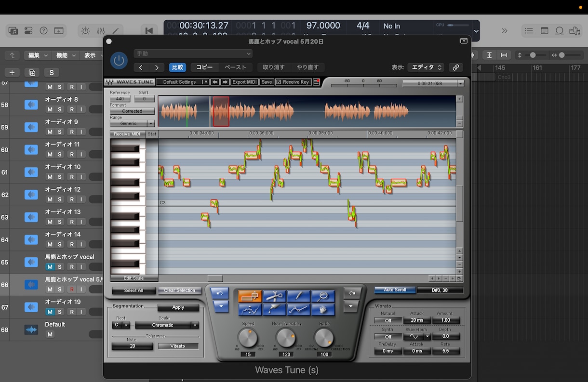588x382 pixels.
Task: Toggle Receive MIDI button
Action: click(128, 134)
